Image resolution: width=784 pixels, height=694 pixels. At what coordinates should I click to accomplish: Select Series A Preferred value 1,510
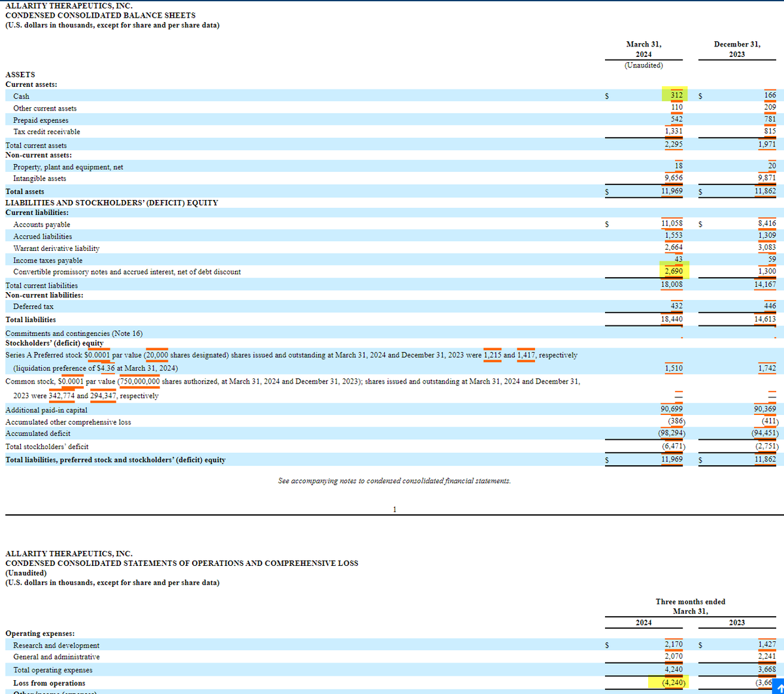[673, 369]
